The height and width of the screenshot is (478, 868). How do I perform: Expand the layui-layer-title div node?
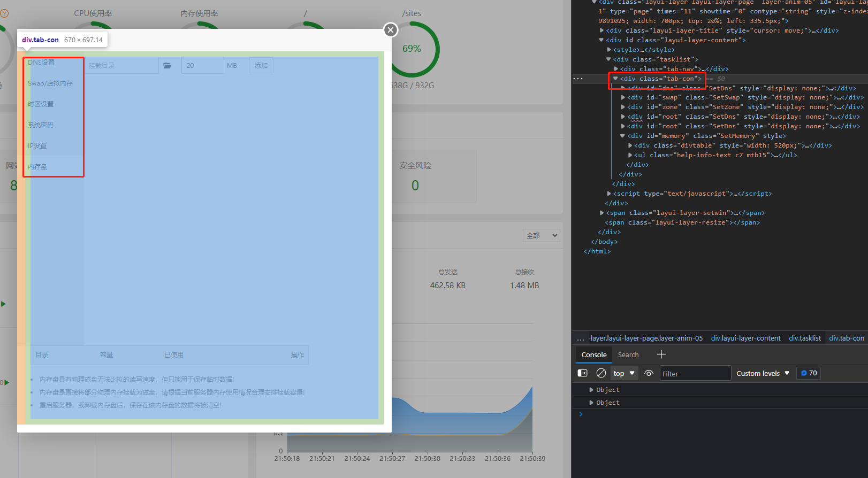coord(602,30)
